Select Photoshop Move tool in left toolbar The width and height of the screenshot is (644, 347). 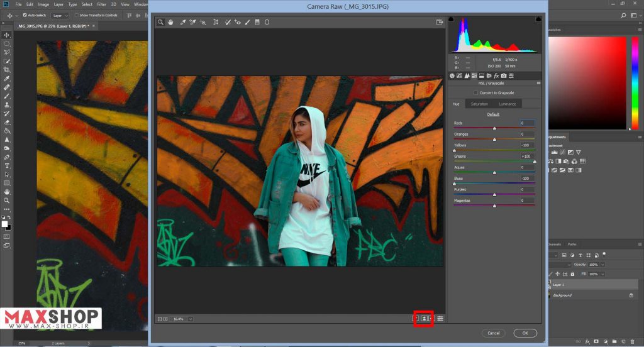6,35
